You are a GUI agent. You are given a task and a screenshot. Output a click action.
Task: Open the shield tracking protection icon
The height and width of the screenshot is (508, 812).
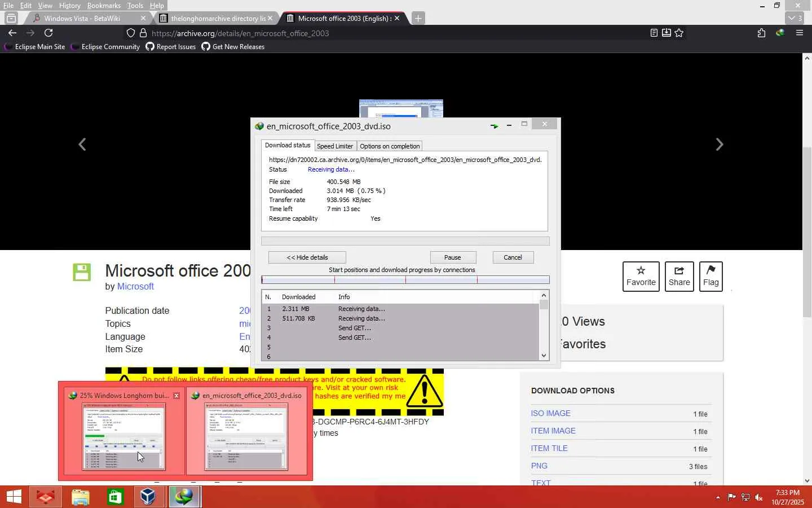point(130,33)
